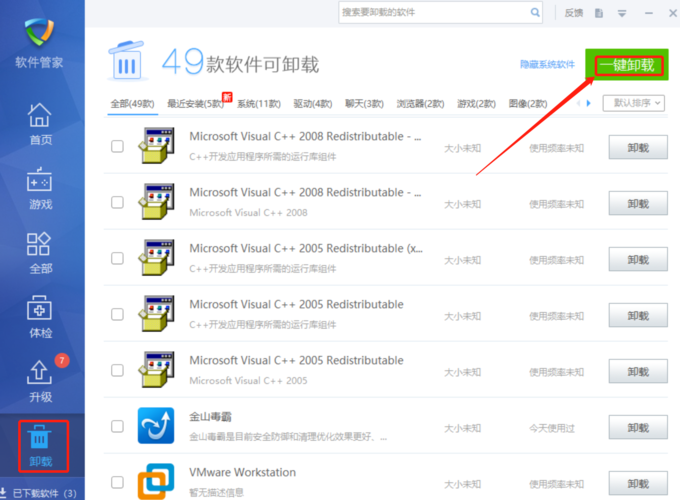Click the 金山毒霸 title text
The image size is (680, 500).
click(210, 417)
